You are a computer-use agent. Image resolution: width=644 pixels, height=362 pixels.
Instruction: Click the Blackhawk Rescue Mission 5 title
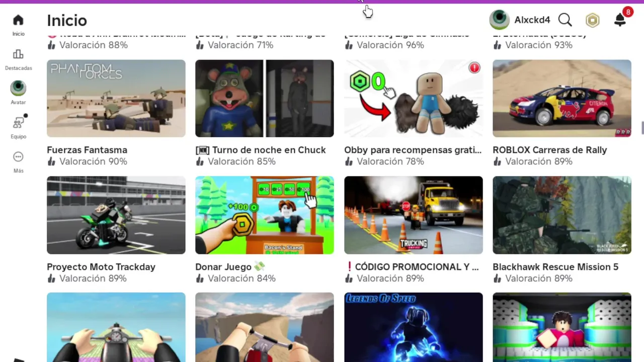coord(555,267)
